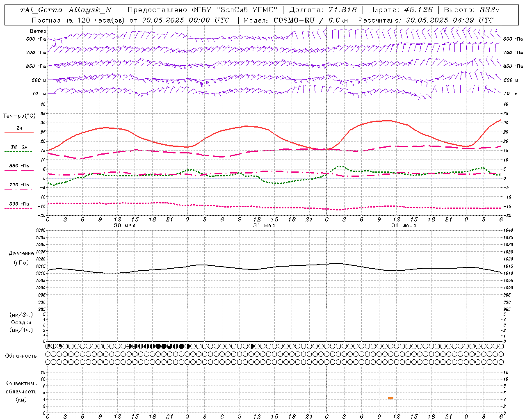Click the solid red line sample under 2м
The width and height of the screenshot is (525, 420).
19,133
